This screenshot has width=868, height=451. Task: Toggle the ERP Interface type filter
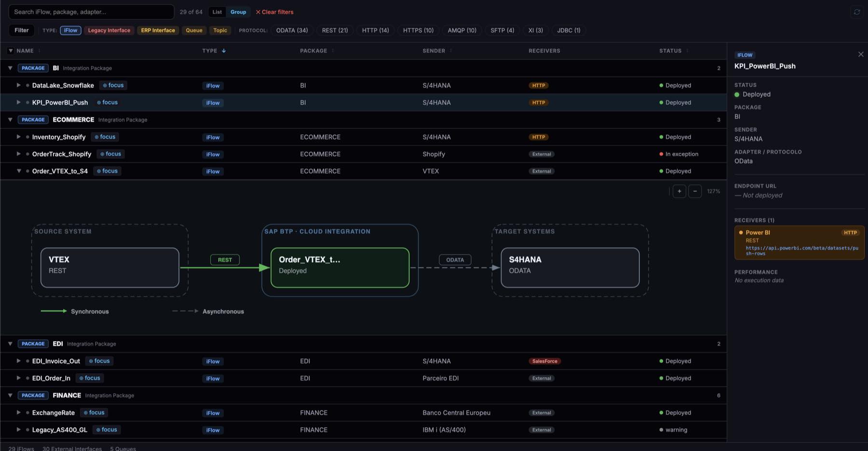(158, 30)
